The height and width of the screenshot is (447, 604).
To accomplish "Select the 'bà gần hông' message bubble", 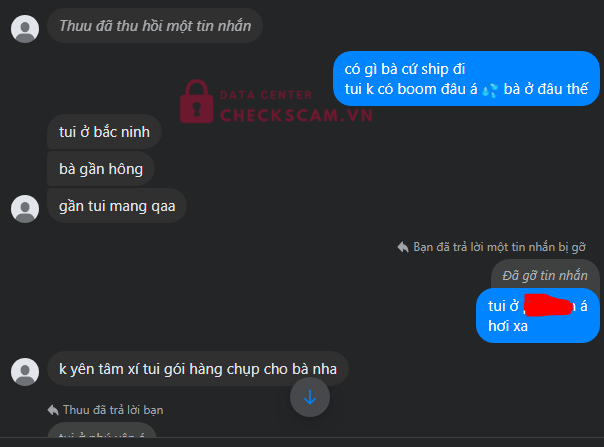I will coord(101,169).
